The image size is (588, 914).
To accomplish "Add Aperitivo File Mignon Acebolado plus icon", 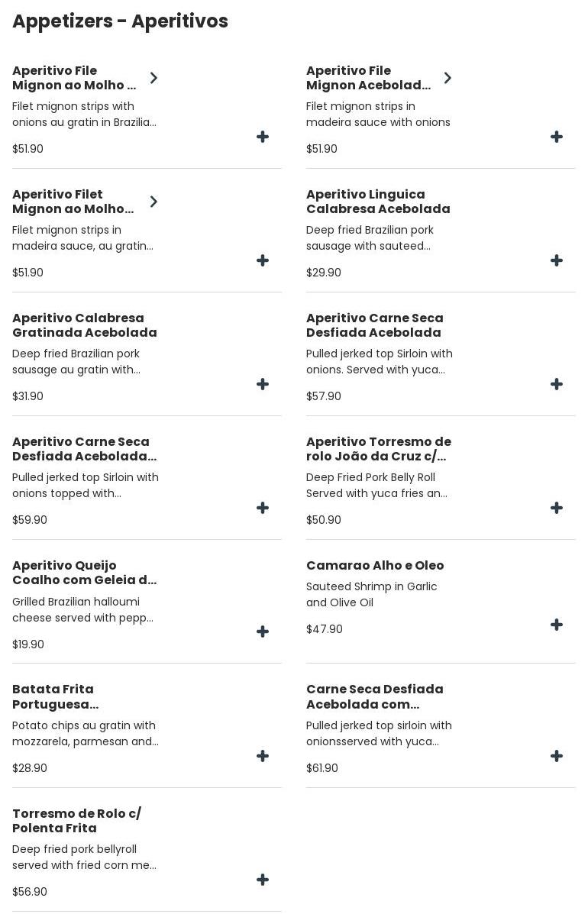I will pyautogui.click(x=557, y=137).
